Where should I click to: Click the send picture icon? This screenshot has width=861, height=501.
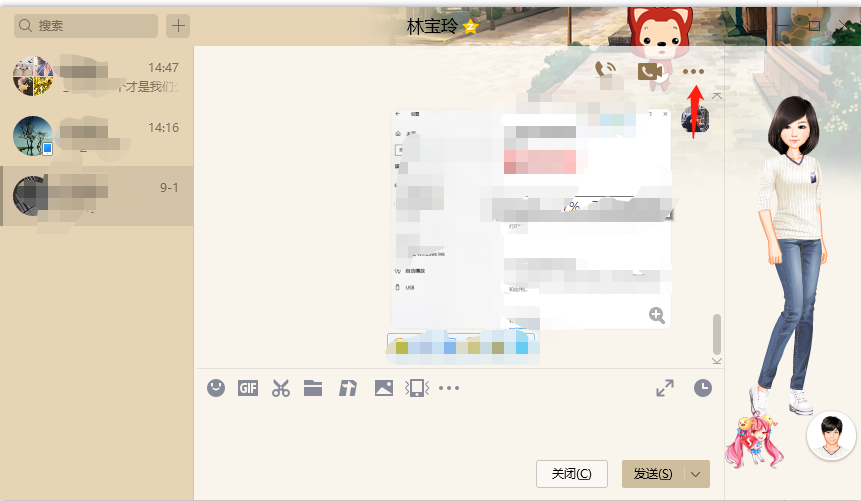click(383, 388)
